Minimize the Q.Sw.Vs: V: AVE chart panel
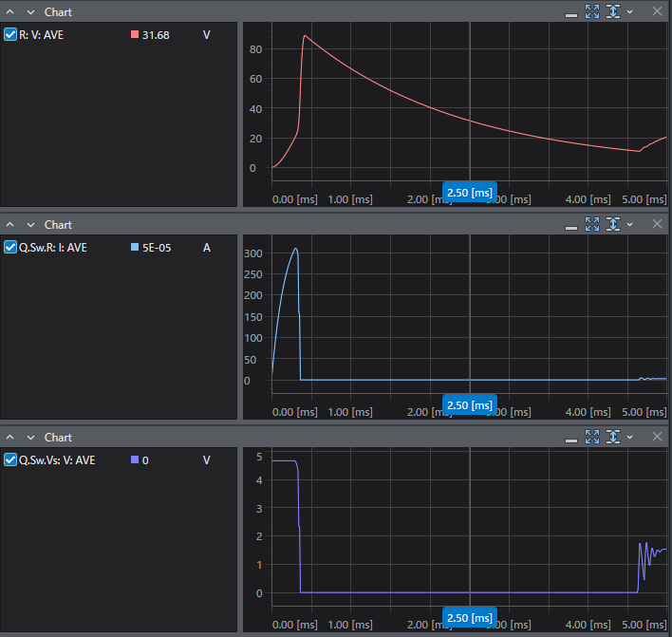 (571, 440)
